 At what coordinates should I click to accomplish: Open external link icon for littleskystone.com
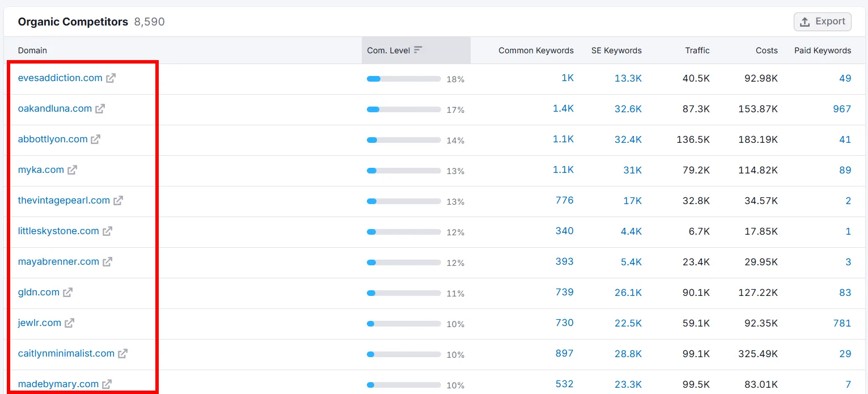[x=108, y=231]
